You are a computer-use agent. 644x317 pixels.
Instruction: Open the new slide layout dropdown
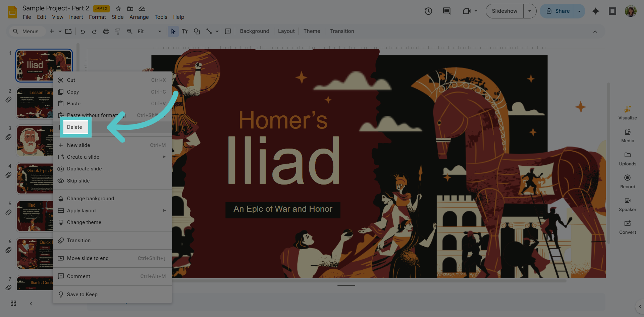click(x=60, y=31)
